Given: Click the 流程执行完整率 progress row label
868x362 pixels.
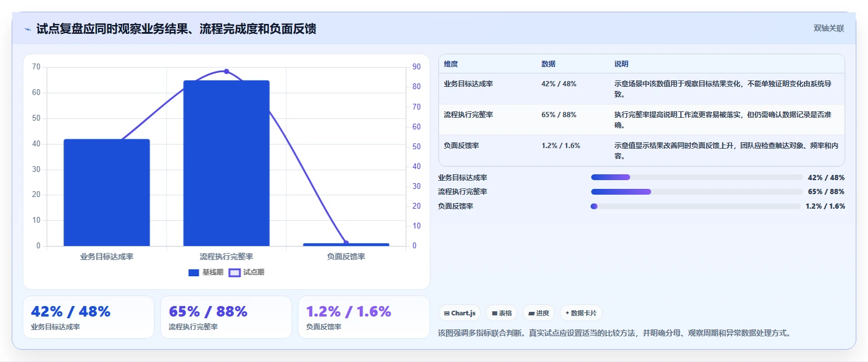Looking at the screenshot, I should coord(463,192).
